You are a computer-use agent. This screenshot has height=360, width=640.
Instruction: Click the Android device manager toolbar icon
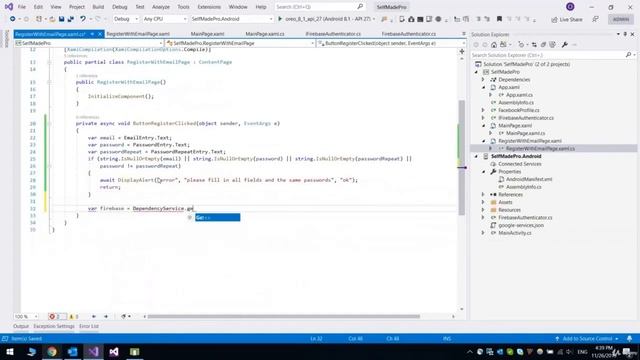pos(402,19)
